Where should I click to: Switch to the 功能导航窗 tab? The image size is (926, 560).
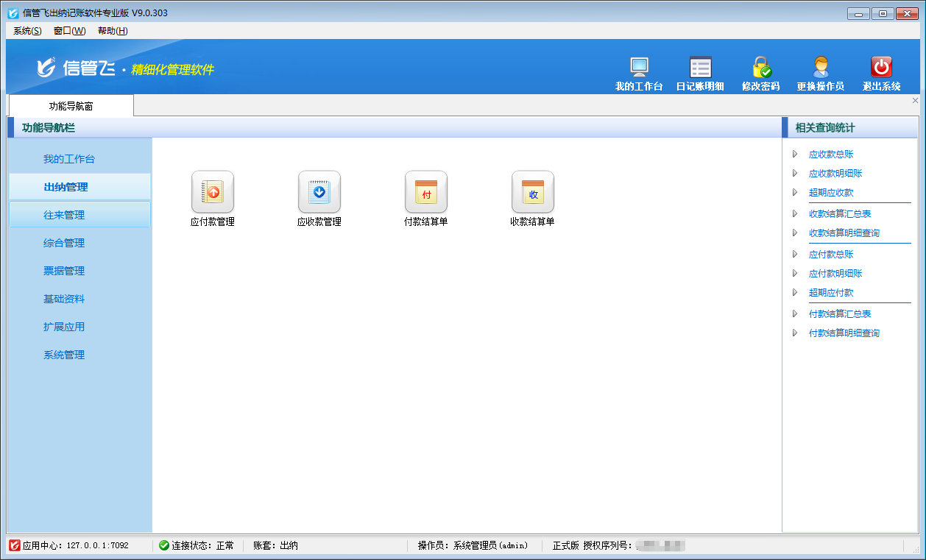click(71, 106)
